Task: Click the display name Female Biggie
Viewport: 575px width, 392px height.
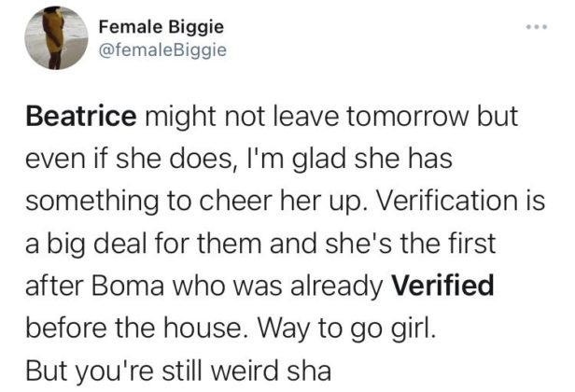Action: point(161,27)
